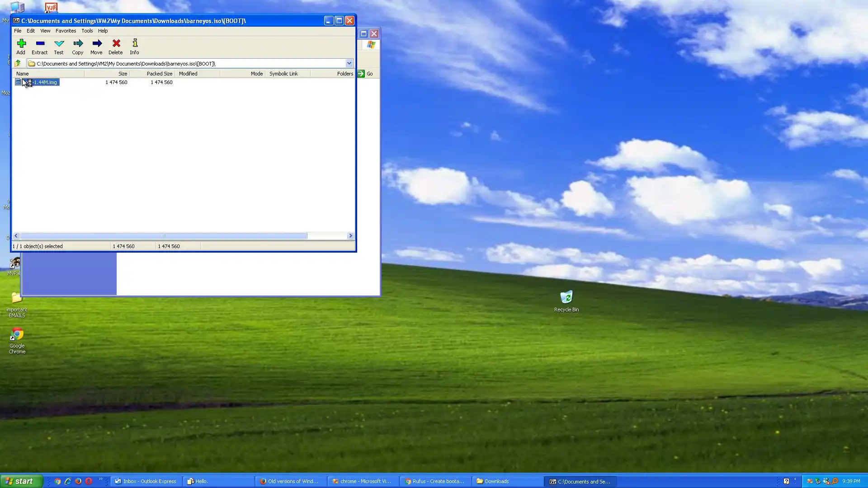The image size is (868, 488).
Task: Click the Go button in background window
Action: point(366,74)
